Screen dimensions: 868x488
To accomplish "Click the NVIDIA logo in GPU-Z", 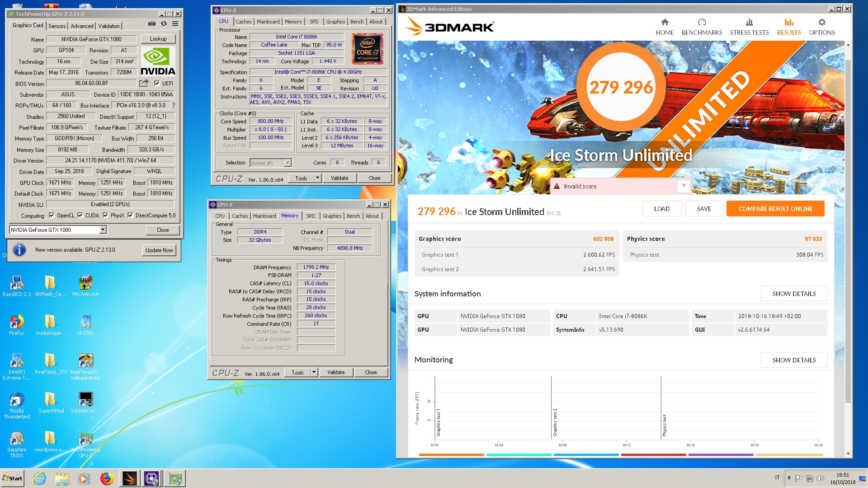I will point(158,61).
